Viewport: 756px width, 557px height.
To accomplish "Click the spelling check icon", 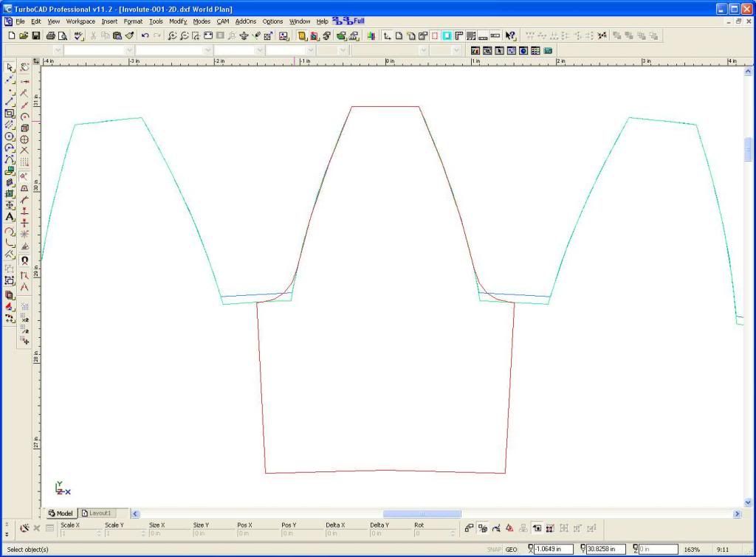I will [78, 35].
